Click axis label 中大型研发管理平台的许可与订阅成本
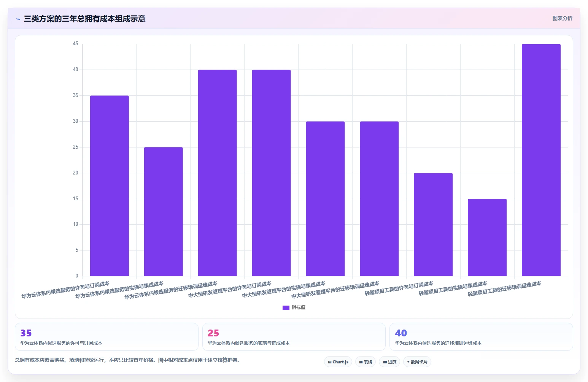Image resolution: width=588 pixels, height=382 pixels. tap(230, 290)
